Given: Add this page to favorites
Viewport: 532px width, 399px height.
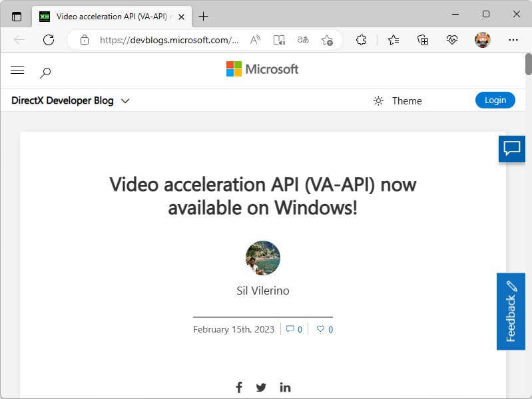Looking at the screenshot, I should (327, 40).
